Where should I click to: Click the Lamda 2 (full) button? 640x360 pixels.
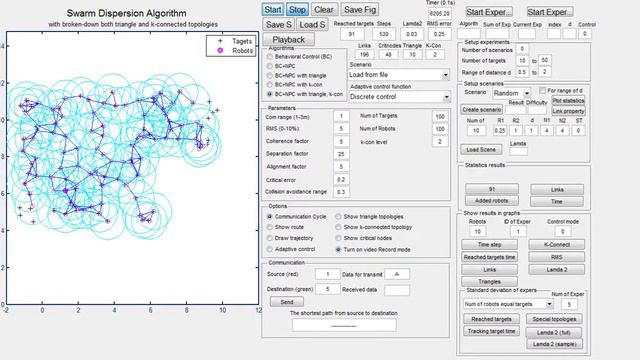[x=554, y=333]
